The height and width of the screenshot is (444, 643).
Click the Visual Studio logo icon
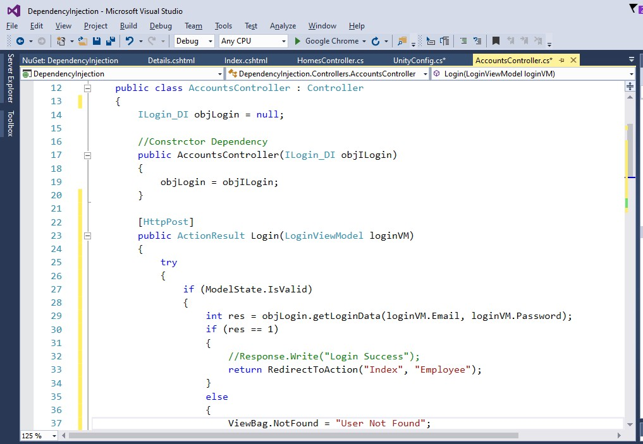click(x=14, y=11)
